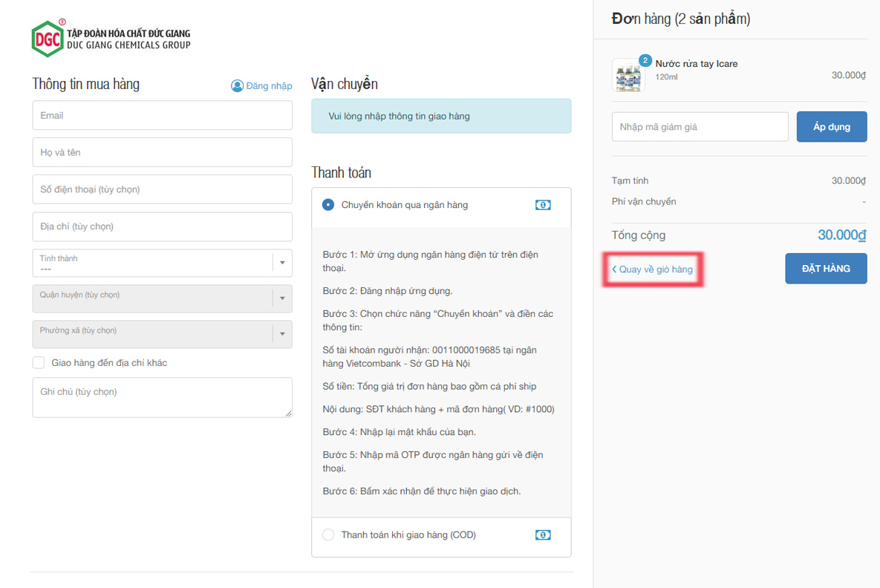Click the resize grip of the Ghi chú box
Screen dimensions: 880x588
[x=288, y=413]
